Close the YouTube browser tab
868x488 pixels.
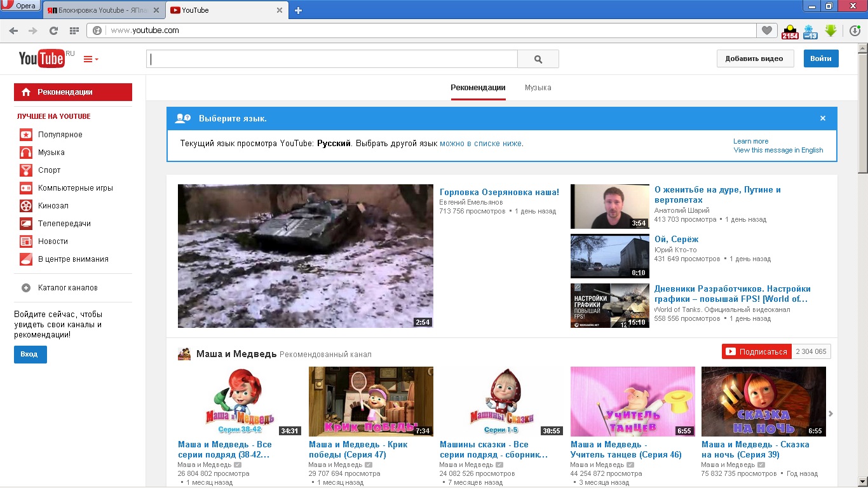click(x=280, y=10)
